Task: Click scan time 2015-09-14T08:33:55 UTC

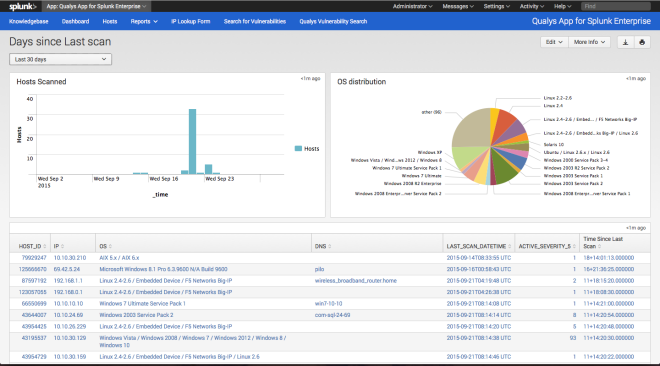Action: [x=479, y=258]
